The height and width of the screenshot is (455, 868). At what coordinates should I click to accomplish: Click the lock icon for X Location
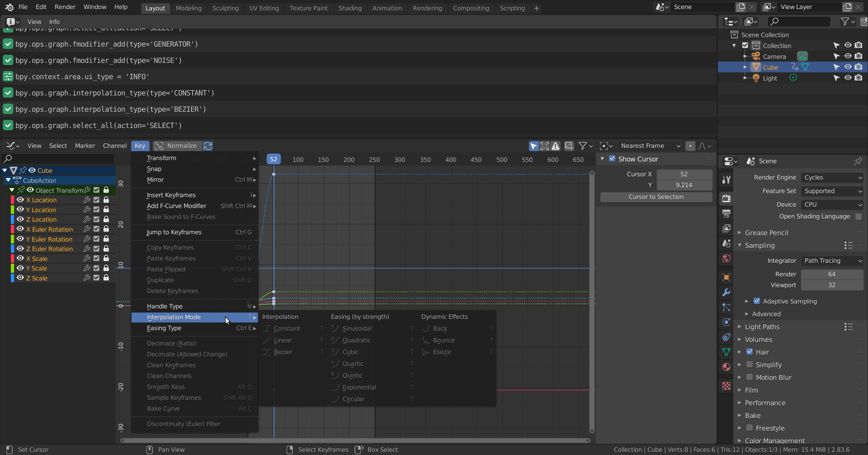coord(106,200)
